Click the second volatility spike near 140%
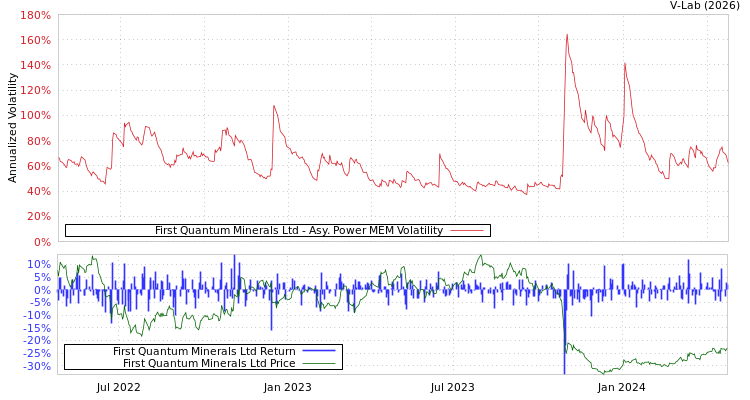750x400 pixels. (x=625, y=64)
